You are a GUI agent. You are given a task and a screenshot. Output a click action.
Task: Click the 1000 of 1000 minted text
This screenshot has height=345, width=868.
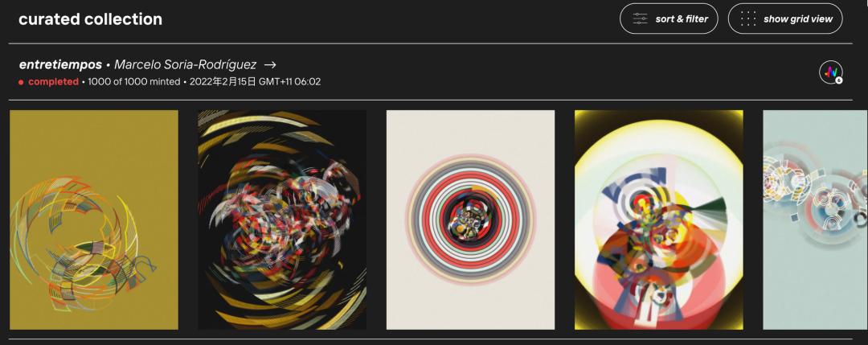pyautogui.click(x=134, y=82)
